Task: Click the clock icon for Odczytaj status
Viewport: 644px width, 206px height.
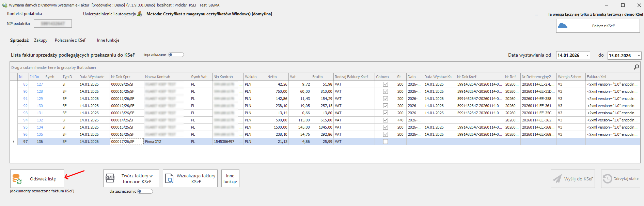Action: pos(607,179)
